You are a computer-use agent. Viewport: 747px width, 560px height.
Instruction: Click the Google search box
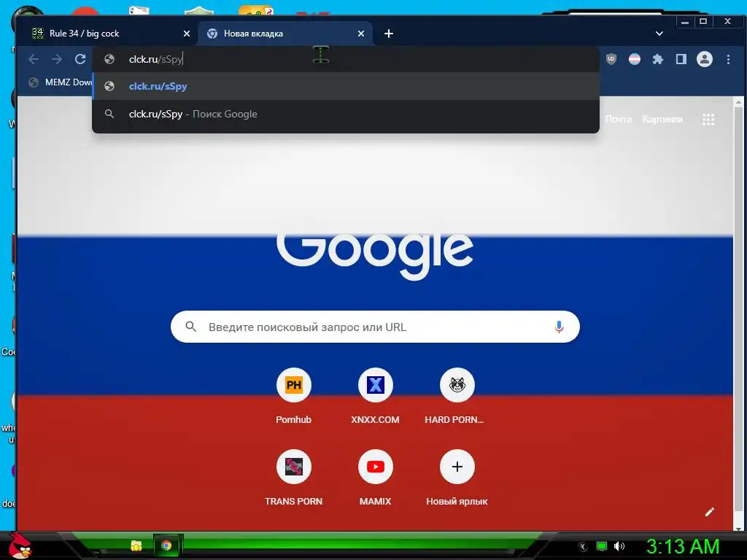click(375, 327)
